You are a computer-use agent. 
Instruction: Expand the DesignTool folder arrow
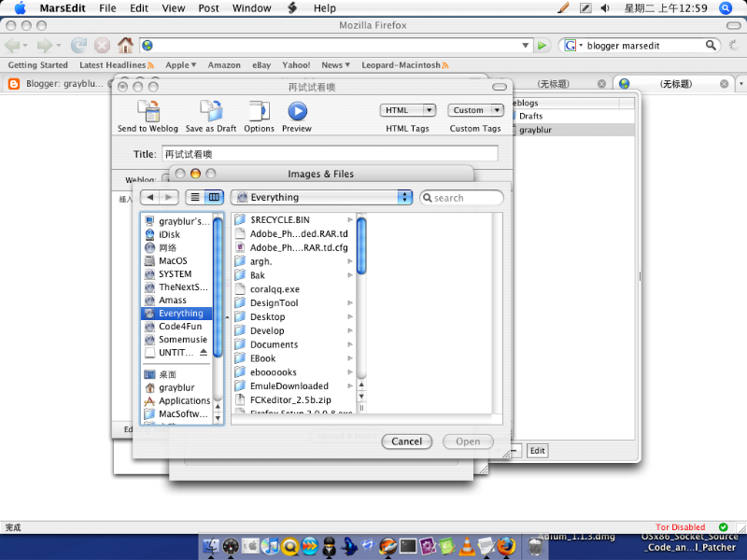350,302
